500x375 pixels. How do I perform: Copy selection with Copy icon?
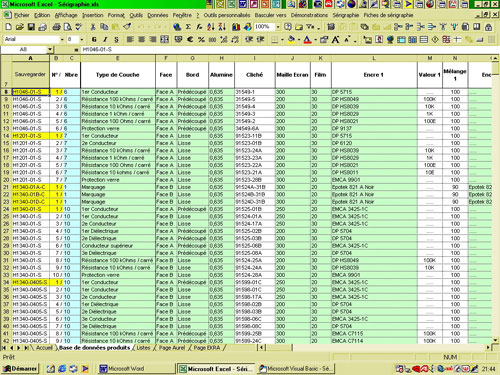pyautogui.click(x=104, y=27)
